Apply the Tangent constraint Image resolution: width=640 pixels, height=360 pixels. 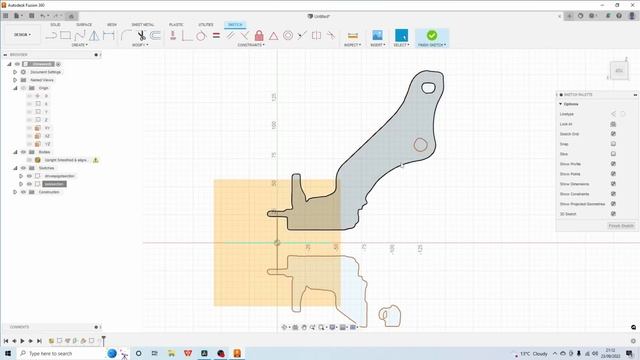pos(201,36)
